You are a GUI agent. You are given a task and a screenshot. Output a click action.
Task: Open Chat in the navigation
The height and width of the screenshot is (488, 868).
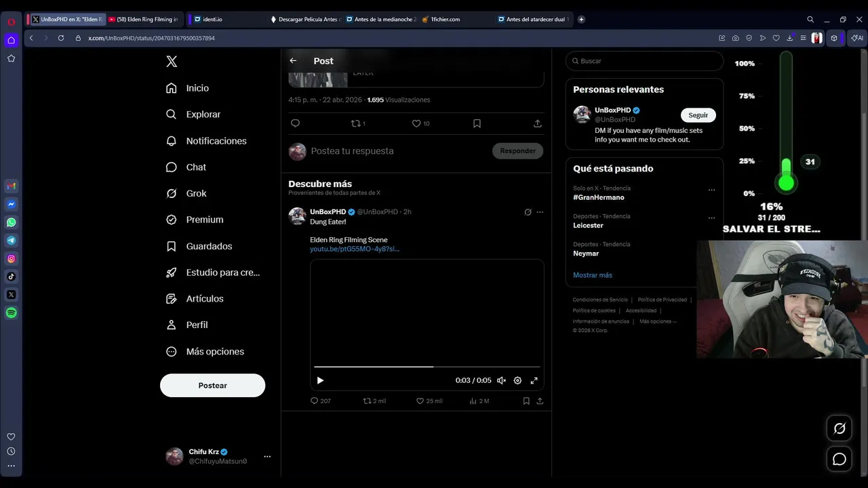(x=186, y=167)
